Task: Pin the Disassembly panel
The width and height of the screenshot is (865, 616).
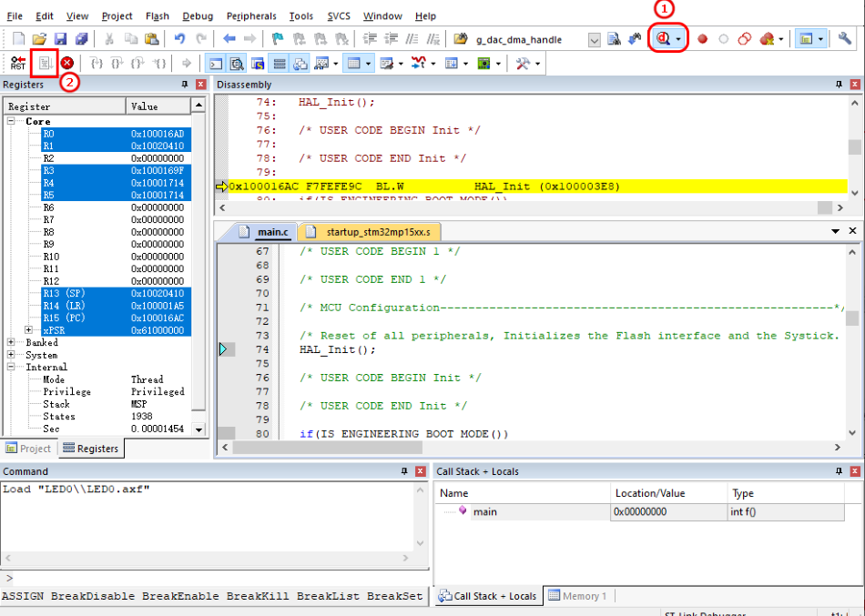Action: [840, 85]
